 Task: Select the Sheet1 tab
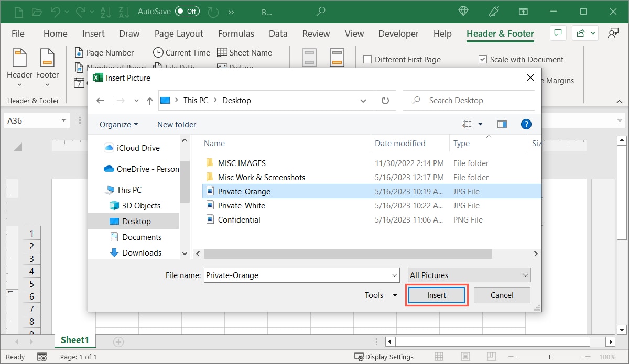coord(74,340)
